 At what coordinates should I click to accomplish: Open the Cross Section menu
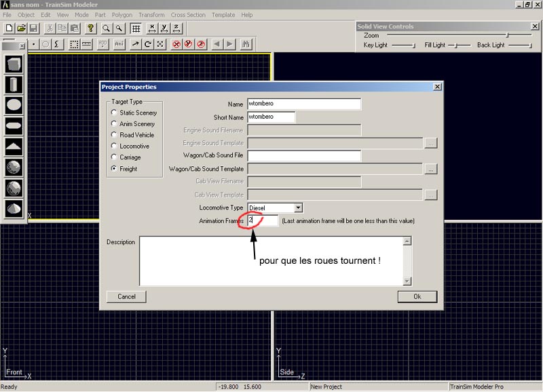188,14
